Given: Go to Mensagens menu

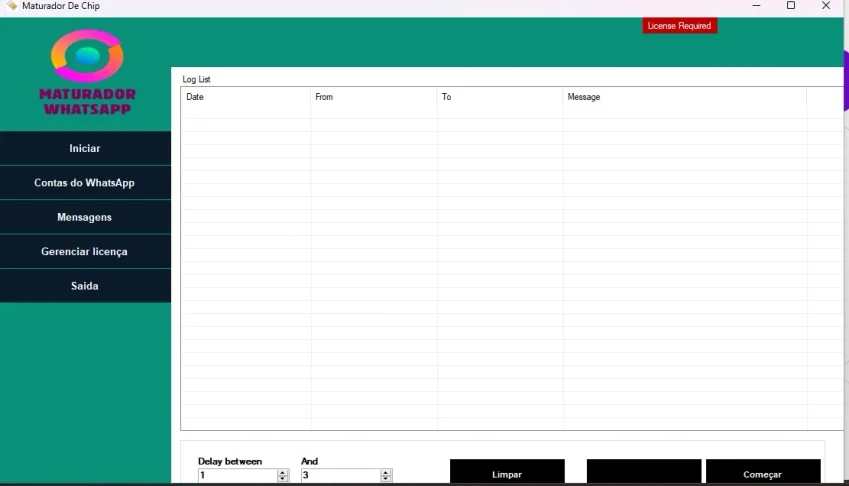Looking at the screenshot, I should [x=85, y=217].
